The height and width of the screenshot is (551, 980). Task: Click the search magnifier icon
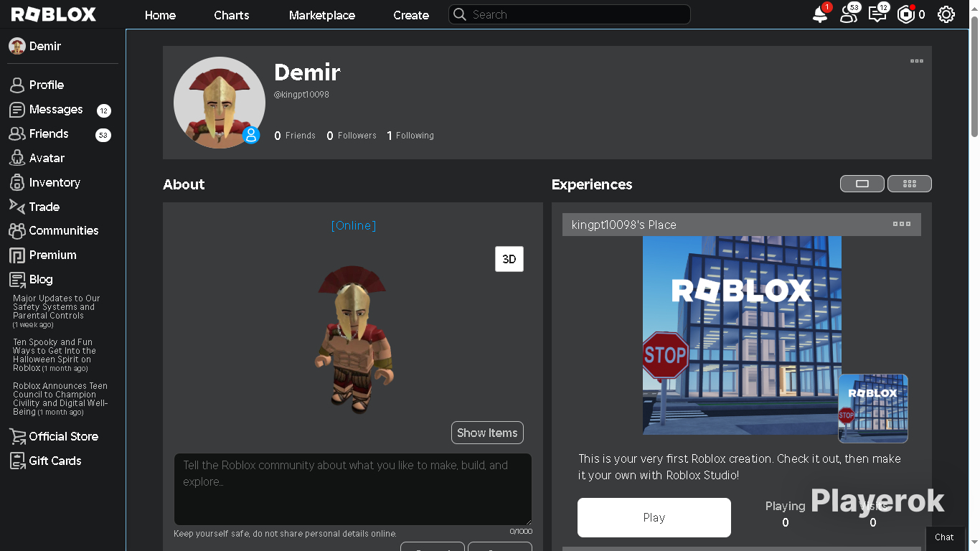point(460,14)
